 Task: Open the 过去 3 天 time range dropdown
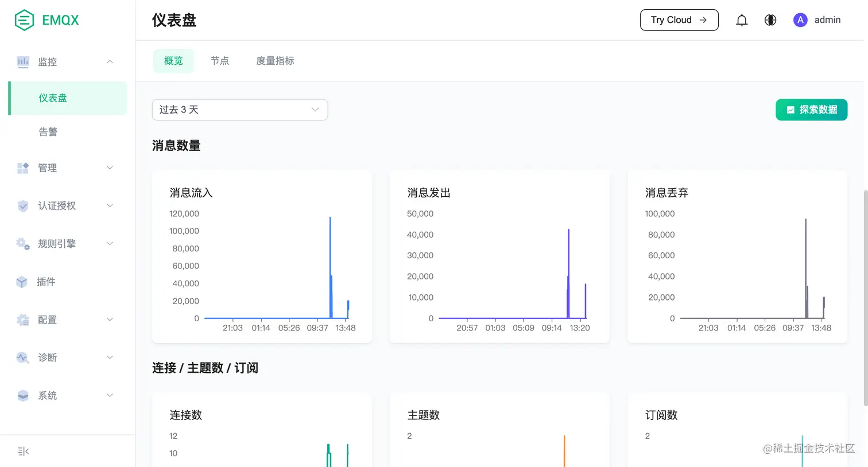coord(239,110)
